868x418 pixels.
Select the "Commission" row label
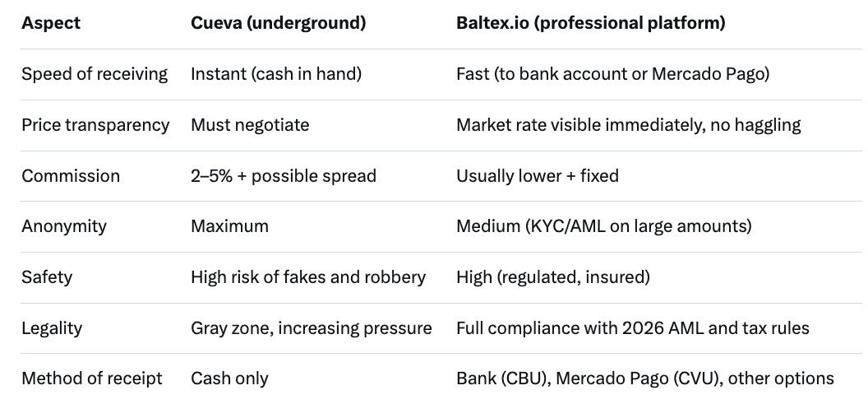[x=71, y=176]
